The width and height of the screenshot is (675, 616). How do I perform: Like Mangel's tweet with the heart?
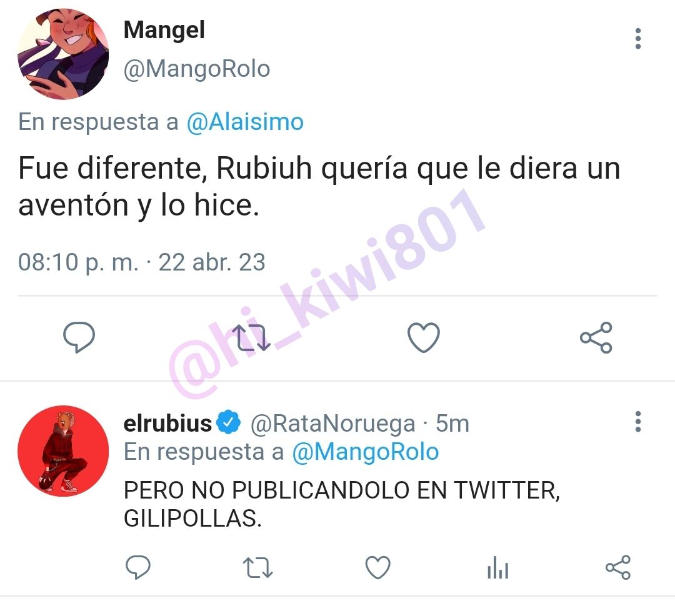pyautogui.click(x=424, y=338)
